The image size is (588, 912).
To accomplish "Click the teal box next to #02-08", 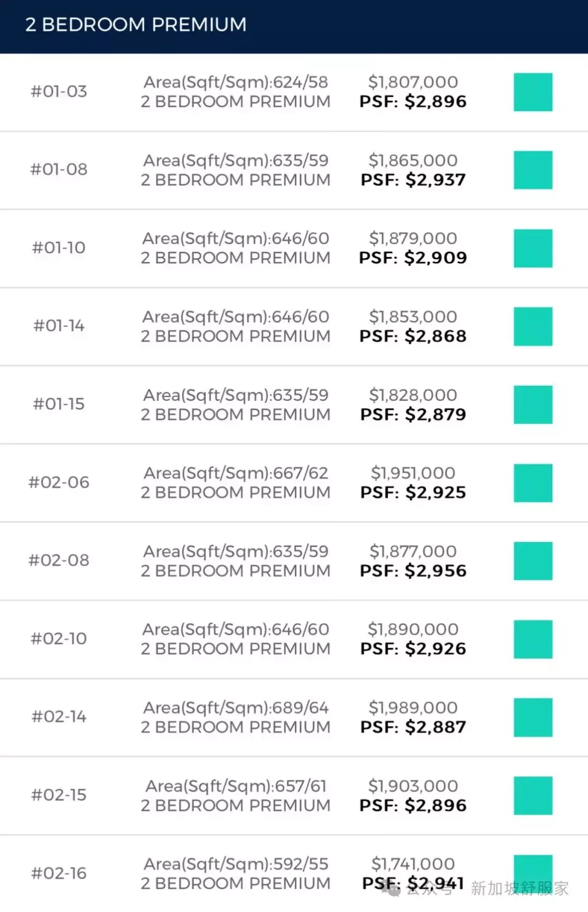I will pyautogui.click(x=533, y=561).
